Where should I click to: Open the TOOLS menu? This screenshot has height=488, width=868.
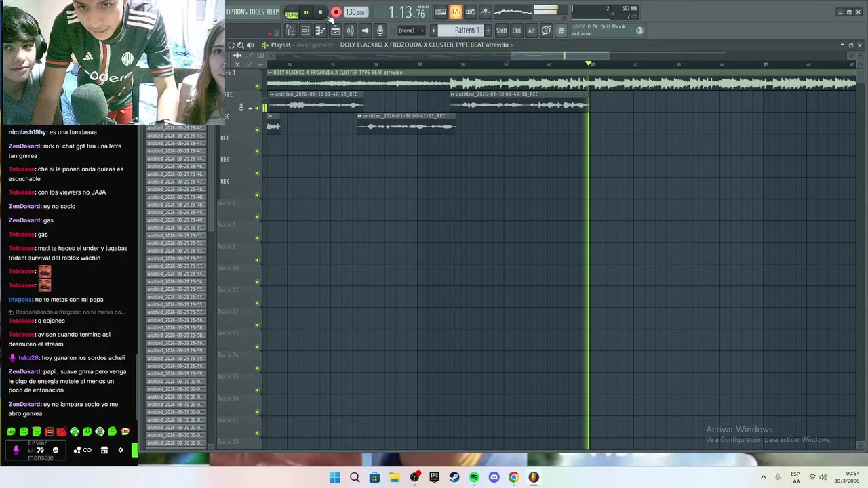(x=257, y=12)
